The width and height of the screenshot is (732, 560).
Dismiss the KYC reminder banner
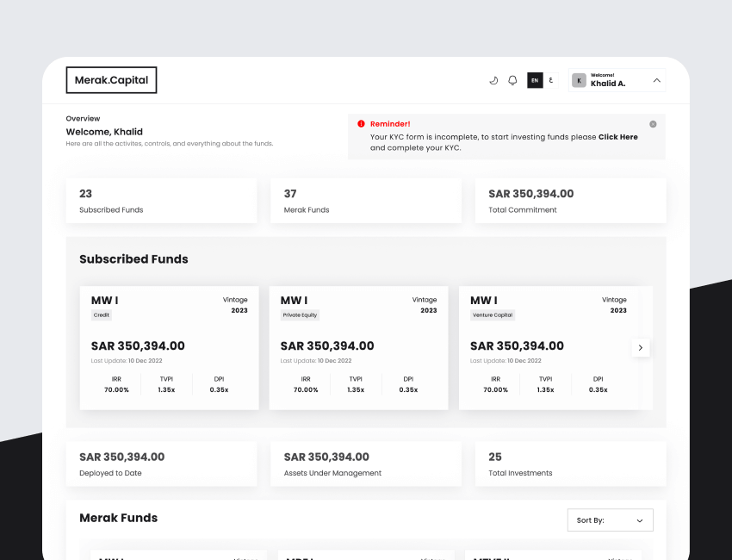(653, 124)
